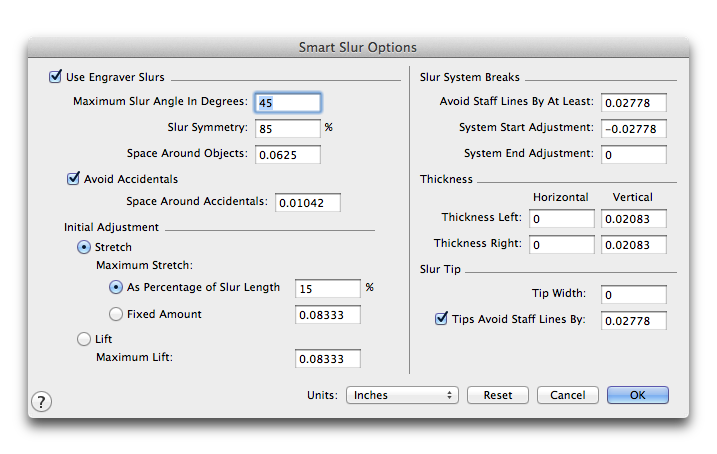This screenshot has height=454, width=717.
Task: Click the Initial Adjustment heading
Action: pos(111,227)
